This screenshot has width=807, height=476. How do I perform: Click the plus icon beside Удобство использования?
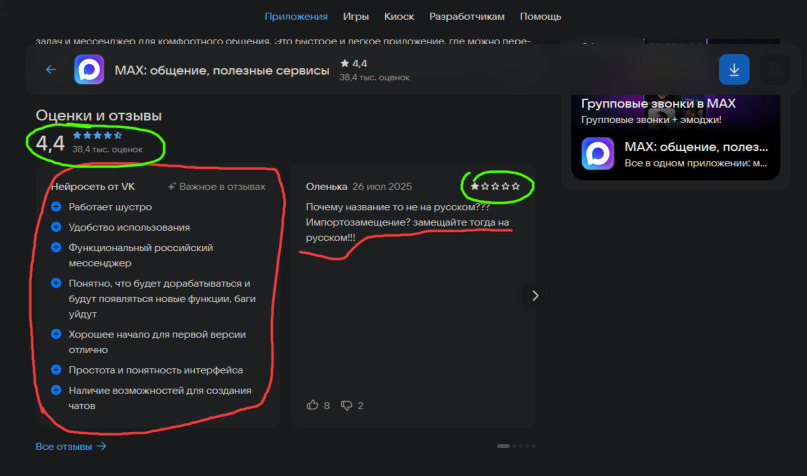[56, 227]
